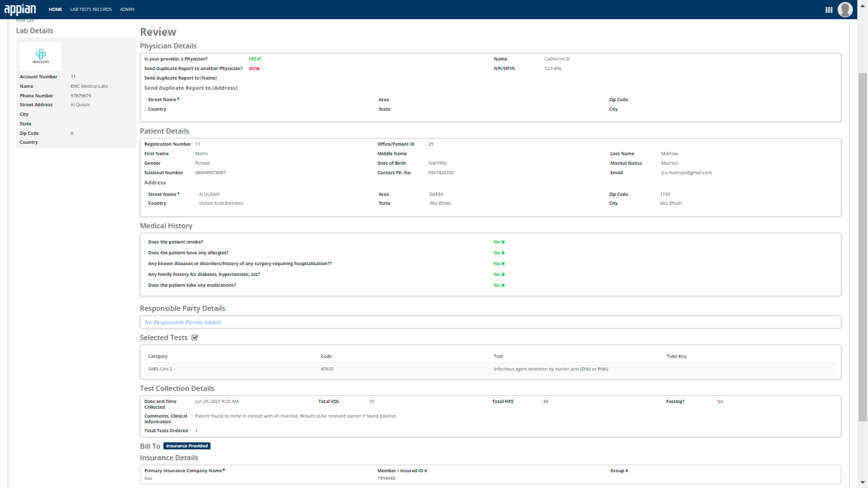Click patient area DAFZA
This screenshot has width=868, height=488.
pos(436,194)
